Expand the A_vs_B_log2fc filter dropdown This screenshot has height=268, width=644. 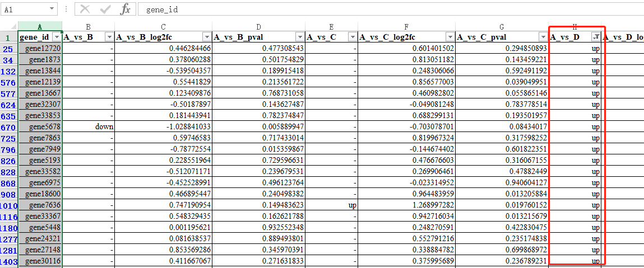click(x=207, y=37)
